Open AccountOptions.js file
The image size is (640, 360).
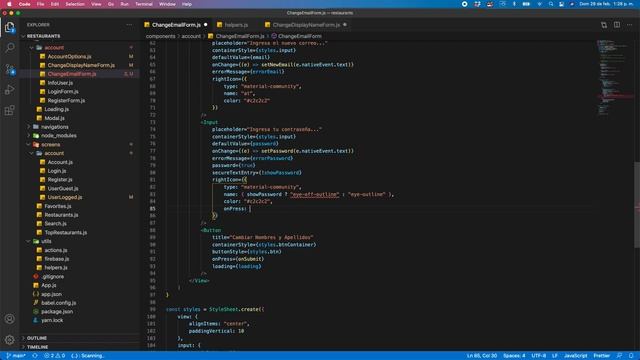click(69, 57)
